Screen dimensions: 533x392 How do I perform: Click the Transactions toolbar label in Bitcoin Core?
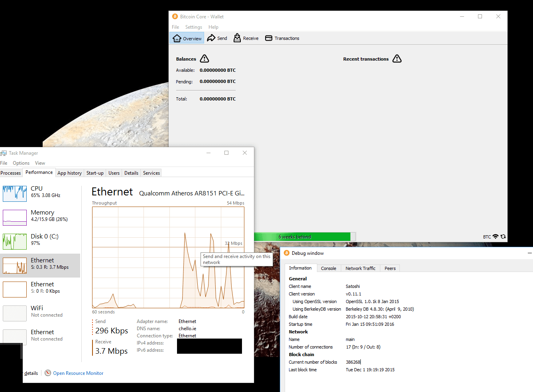[287, 38]
